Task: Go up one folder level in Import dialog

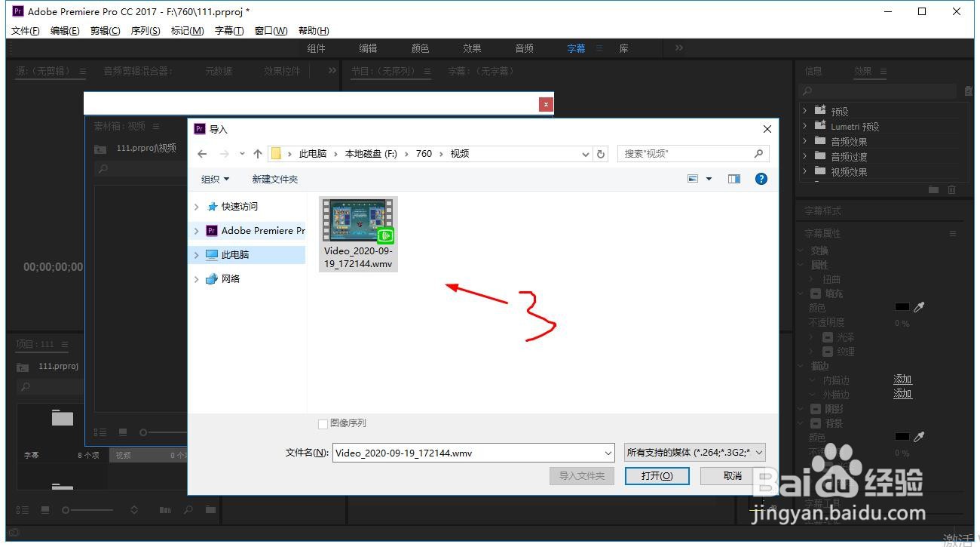Action: [258, 153]
